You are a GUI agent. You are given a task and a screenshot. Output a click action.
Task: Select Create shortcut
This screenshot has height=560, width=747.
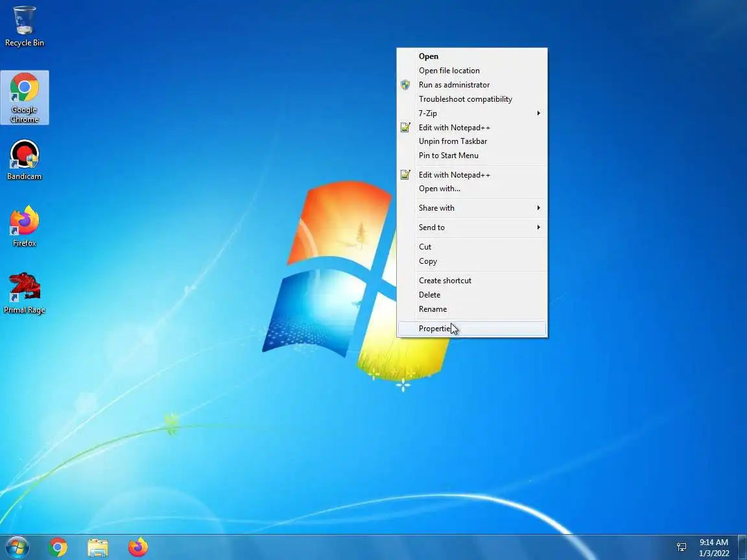471,281
